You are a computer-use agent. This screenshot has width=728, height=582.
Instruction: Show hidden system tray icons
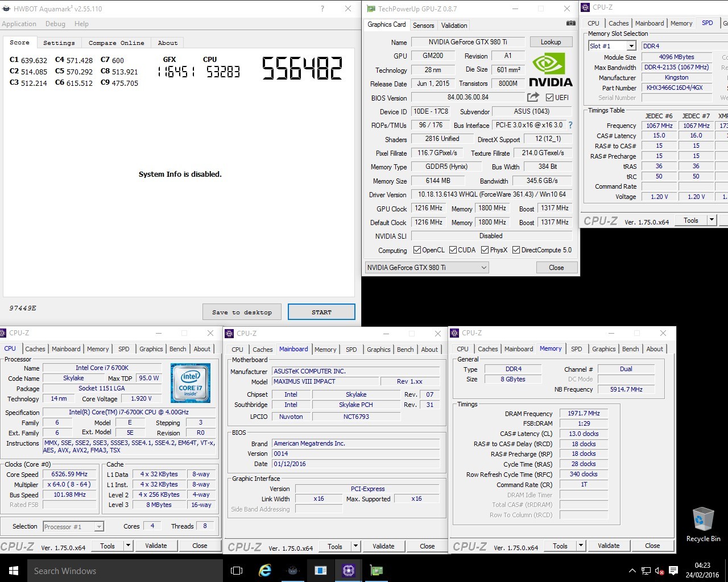632,571
